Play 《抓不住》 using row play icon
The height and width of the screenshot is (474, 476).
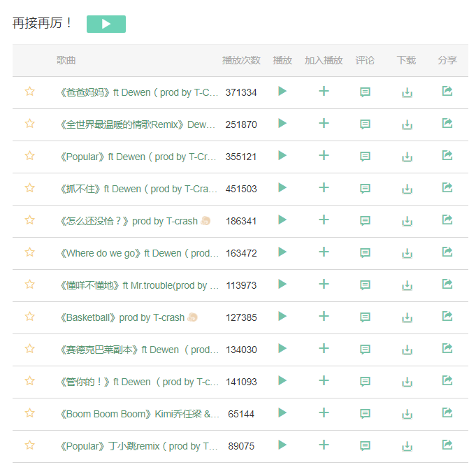282,187
